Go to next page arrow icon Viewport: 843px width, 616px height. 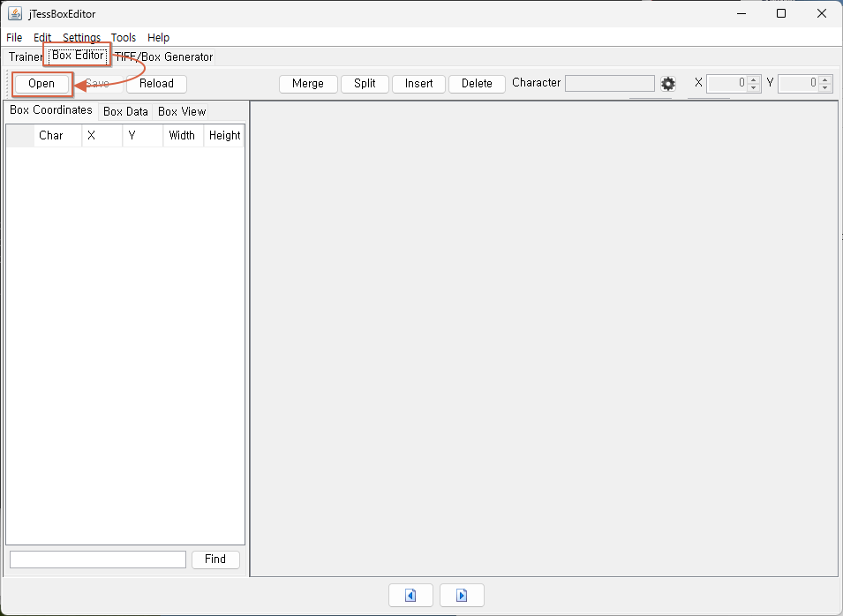coord(462,595)
